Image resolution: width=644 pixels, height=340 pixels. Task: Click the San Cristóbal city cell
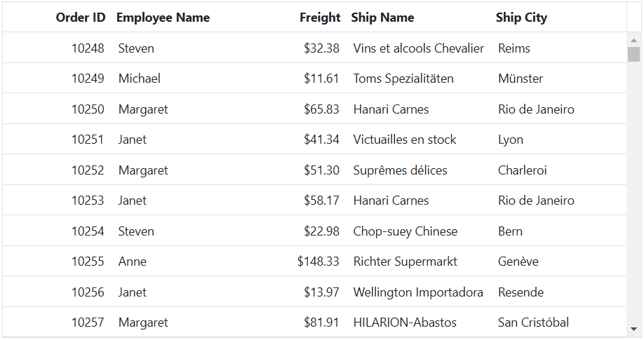pyautogui.click(x=558, y=322)
